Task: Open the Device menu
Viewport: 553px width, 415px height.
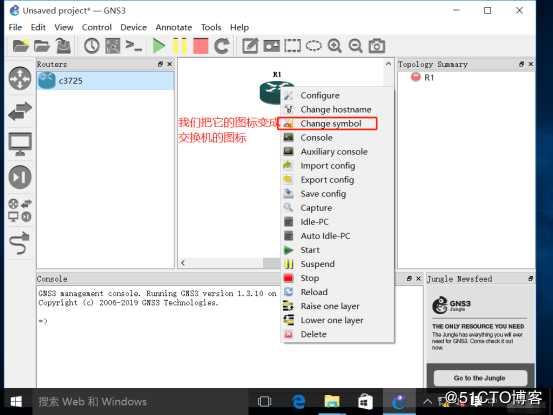Action: (x=133, y=27)
